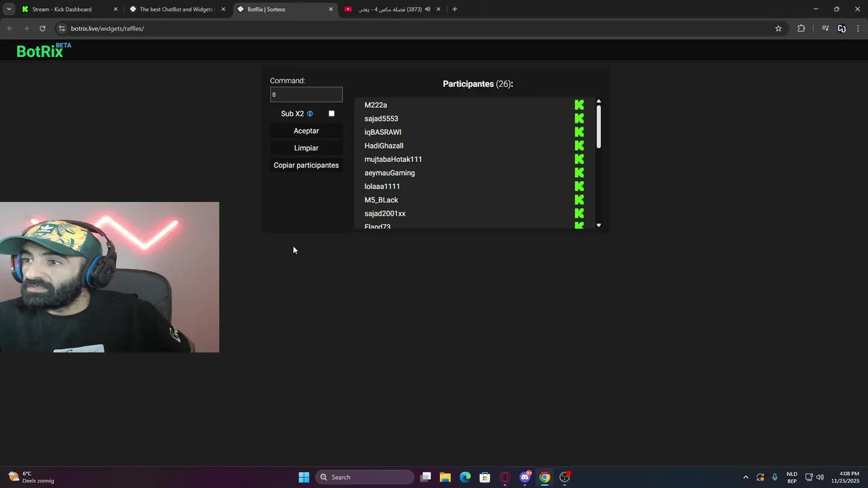Open Task View from the taskbar
The image size is (868, 488).
tap(425, 477)
